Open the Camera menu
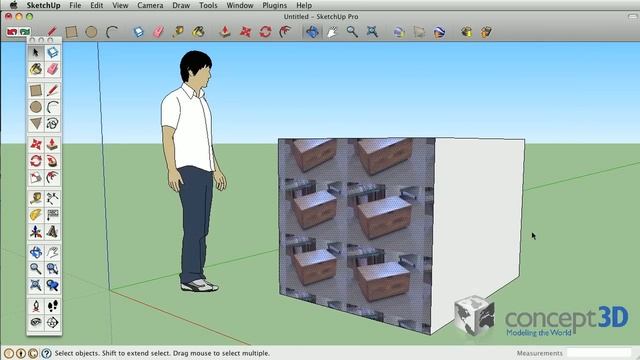 click(x=150, y=5)
